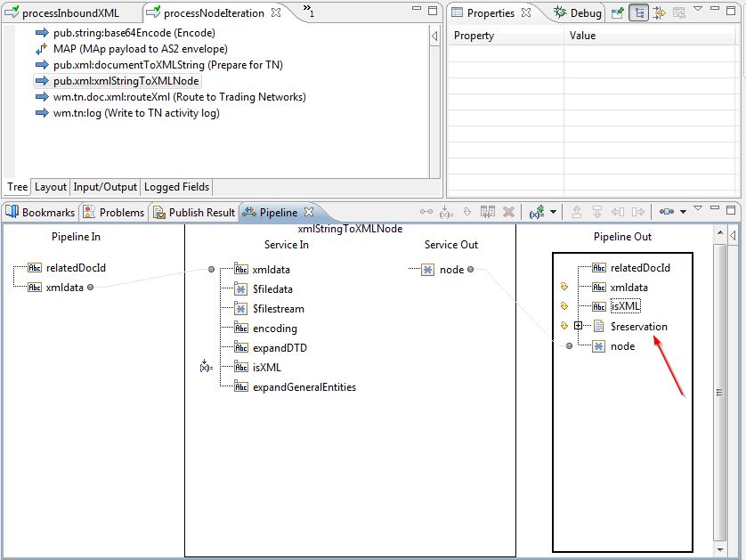Click the set-value indicator icon beside isXML in Service In
This screenshot has height=560, width=746.
[x=206, y=366]
